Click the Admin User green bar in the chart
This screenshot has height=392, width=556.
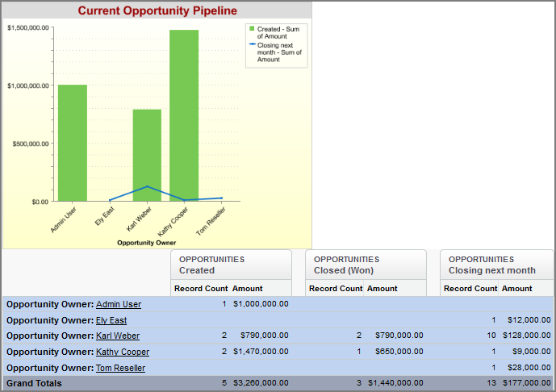(72, 143)
